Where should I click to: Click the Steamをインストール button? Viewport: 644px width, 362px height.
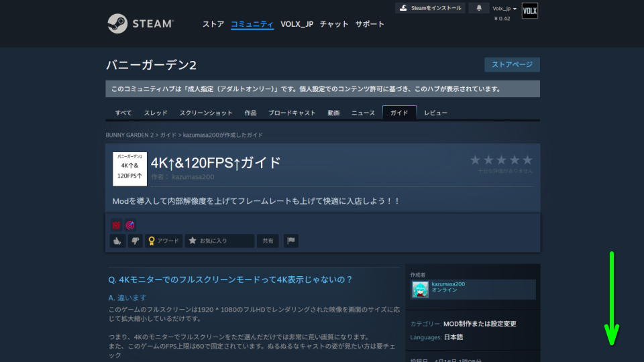(x=431, y=8)
